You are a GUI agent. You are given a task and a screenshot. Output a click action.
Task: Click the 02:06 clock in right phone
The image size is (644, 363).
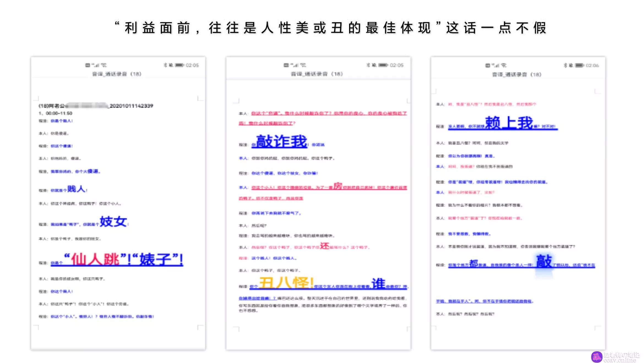click(592, 66)
